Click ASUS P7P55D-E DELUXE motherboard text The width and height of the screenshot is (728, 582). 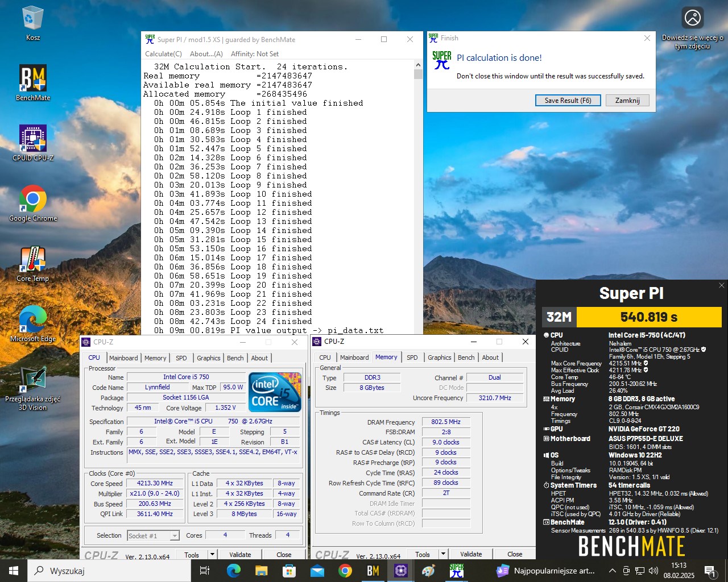coord(646,439)
